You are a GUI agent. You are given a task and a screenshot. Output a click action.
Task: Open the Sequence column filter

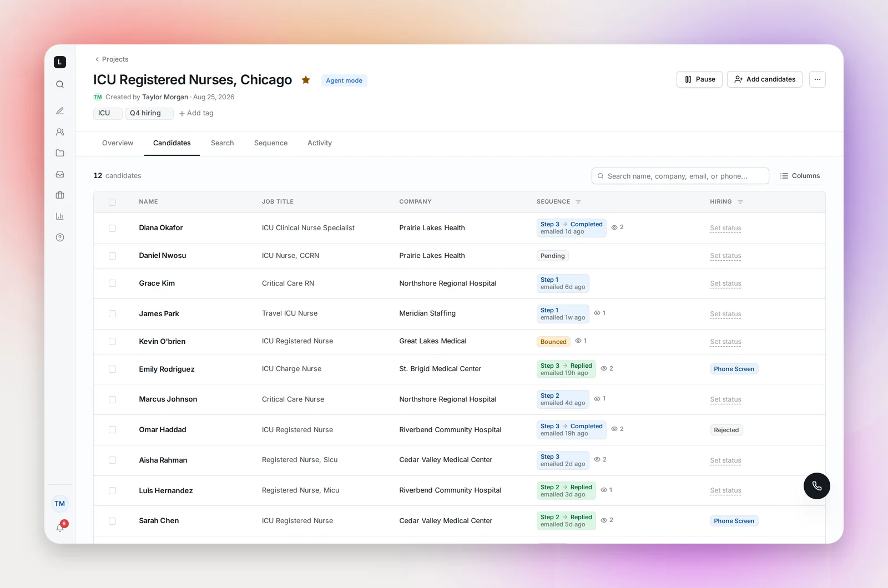[578, 202]
